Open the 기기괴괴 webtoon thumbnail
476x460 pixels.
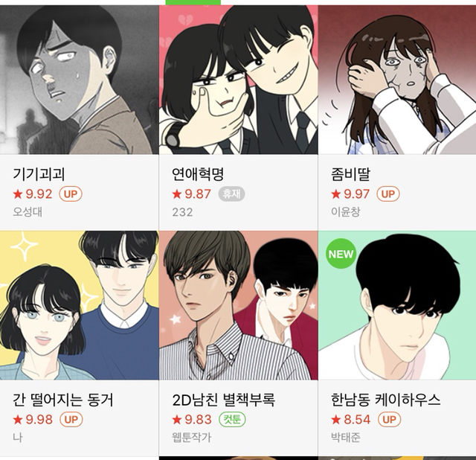80,80
